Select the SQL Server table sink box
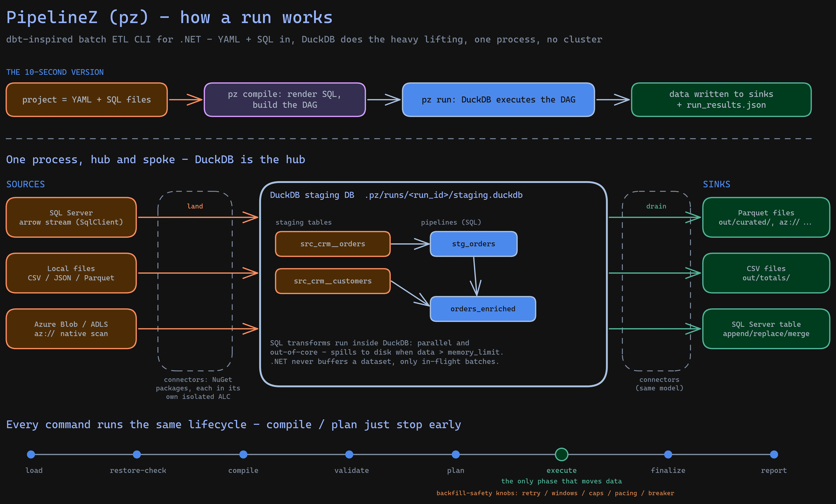Screen dimensions: 836x504 (766, 329)
